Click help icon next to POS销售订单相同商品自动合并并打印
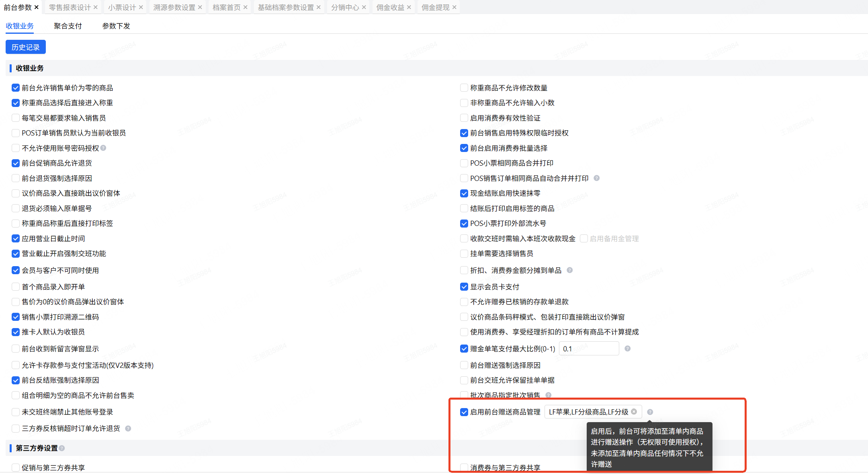The width and height of the screenshot is (868, 474). coord(597,178)
